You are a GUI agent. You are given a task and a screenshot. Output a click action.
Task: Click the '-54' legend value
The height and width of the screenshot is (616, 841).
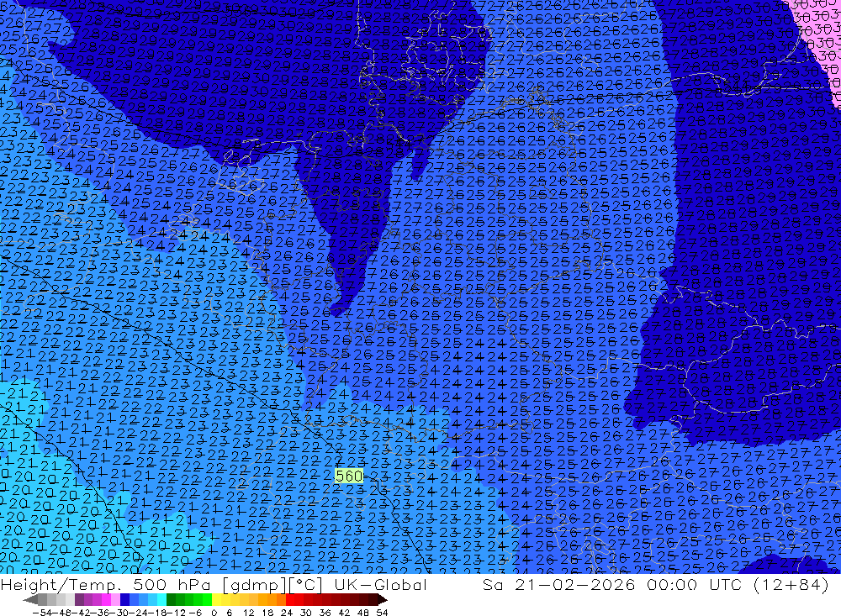[42, 613]
